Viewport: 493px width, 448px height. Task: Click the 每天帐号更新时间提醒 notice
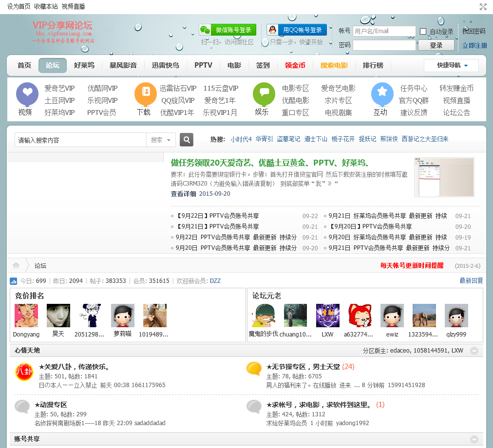tap(412, 266)
